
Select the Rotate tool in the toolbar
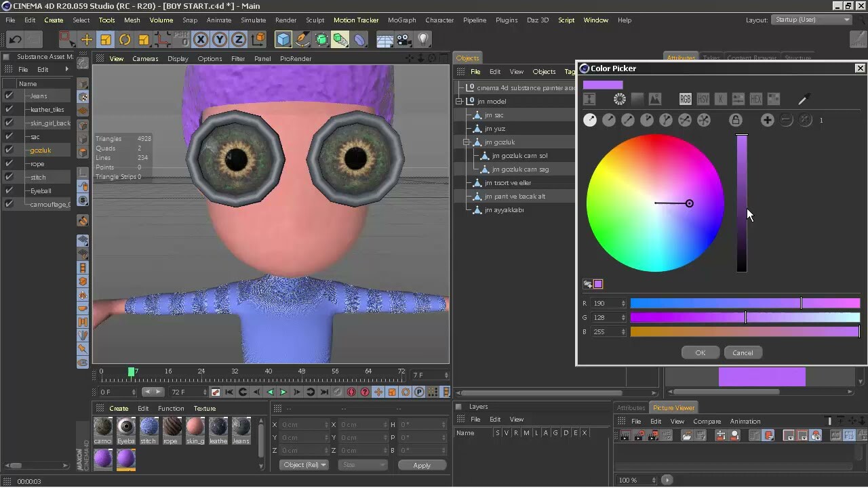pos(125,39)
